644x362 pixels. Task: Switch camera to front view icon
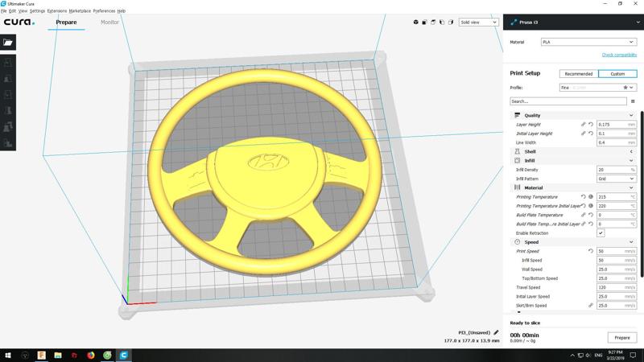pos(425,23)
